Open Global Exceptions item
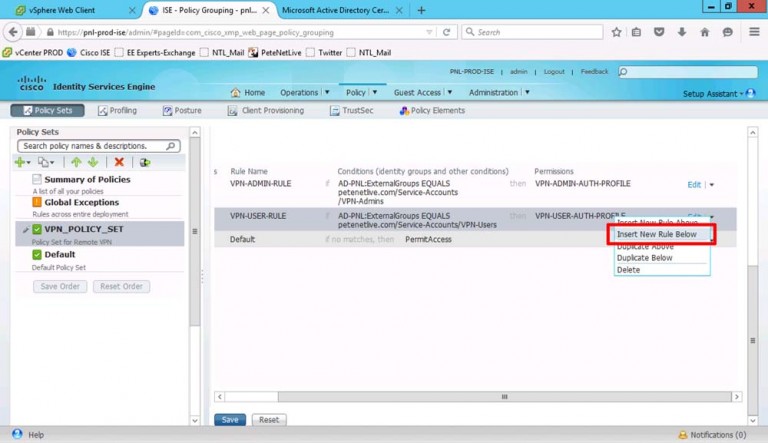The width and height of the screenshot is (768, 443). [81, 202]
